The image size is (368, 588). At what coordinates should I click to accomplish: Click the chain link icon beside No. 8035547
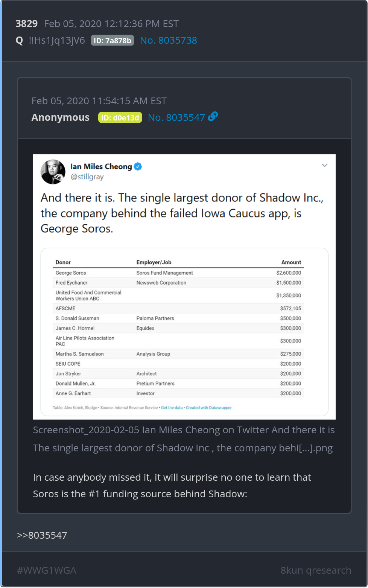213,117
